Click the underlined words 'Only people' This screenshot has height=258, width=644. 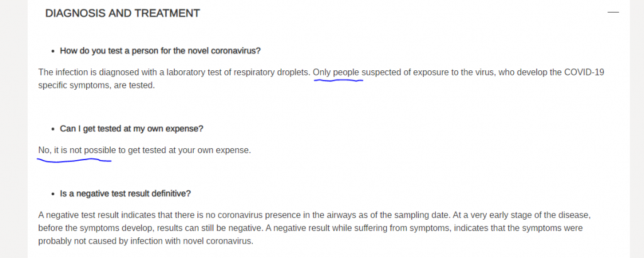tap(336, 73)
